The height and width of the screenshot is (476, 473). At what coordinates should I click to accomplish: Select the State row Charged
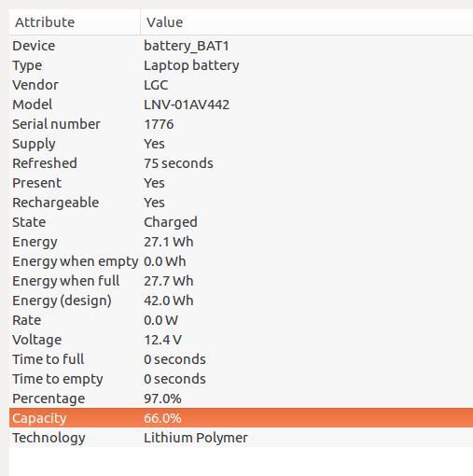click(x=241, y=222)
